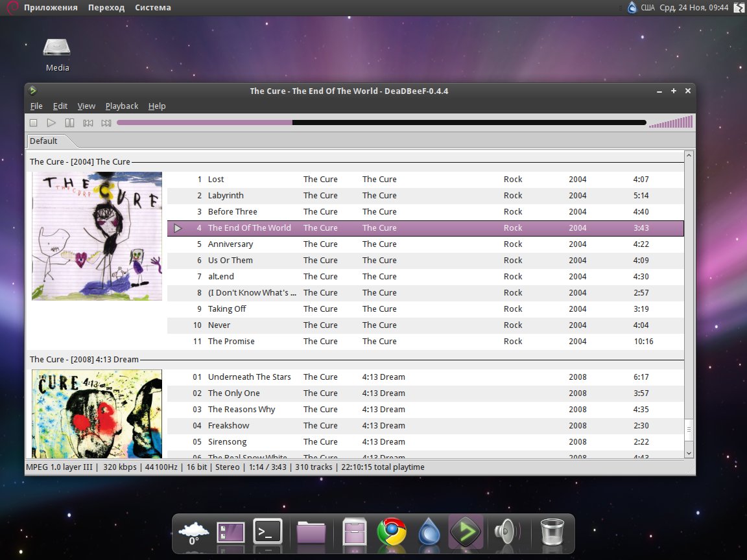Click the playlist scrollbar handle
The height and width of the screenshot is (560, 747).
pyautogui.click(x=689, y=430)
